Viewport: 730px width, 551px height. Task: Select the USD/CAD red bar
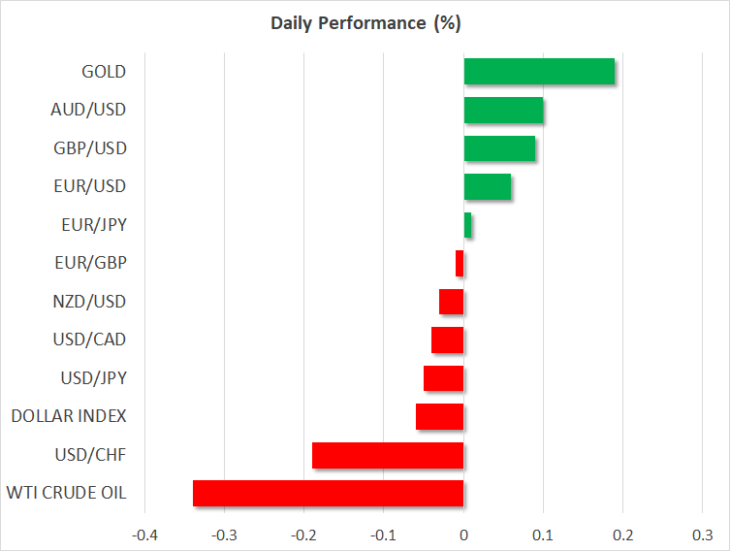447,340
